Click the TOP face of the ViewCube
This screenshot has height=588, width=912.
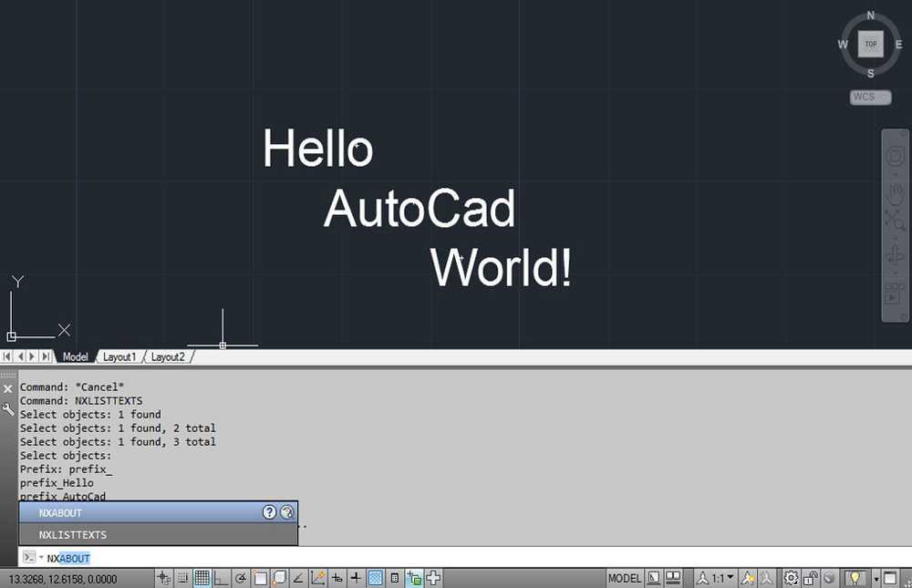pos(870,43)
